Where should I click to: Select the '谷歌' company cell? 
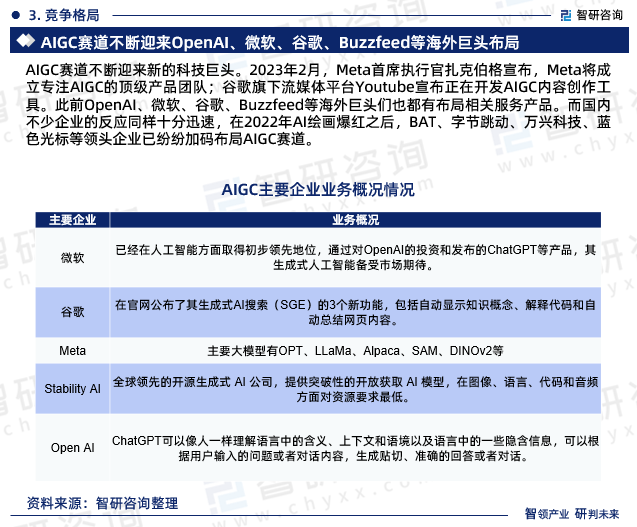[x=72, y=312]
